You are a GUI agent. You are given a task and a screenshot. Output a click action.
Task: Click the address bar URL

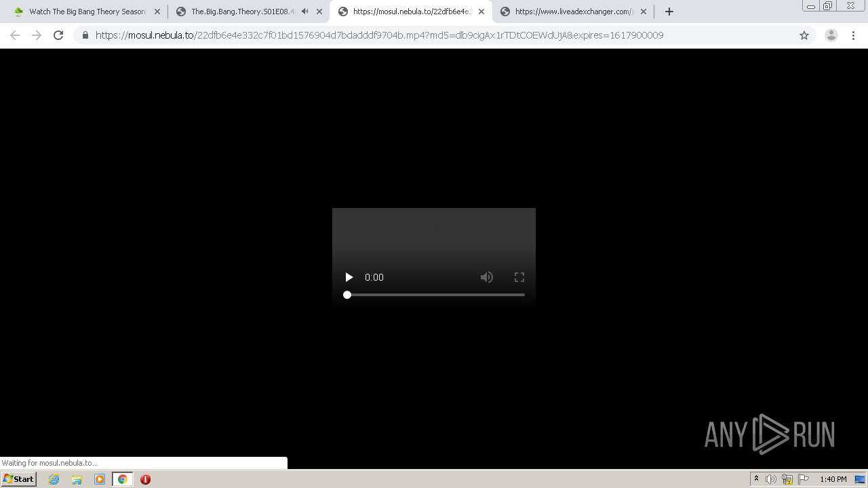click(x=379, y=35)
